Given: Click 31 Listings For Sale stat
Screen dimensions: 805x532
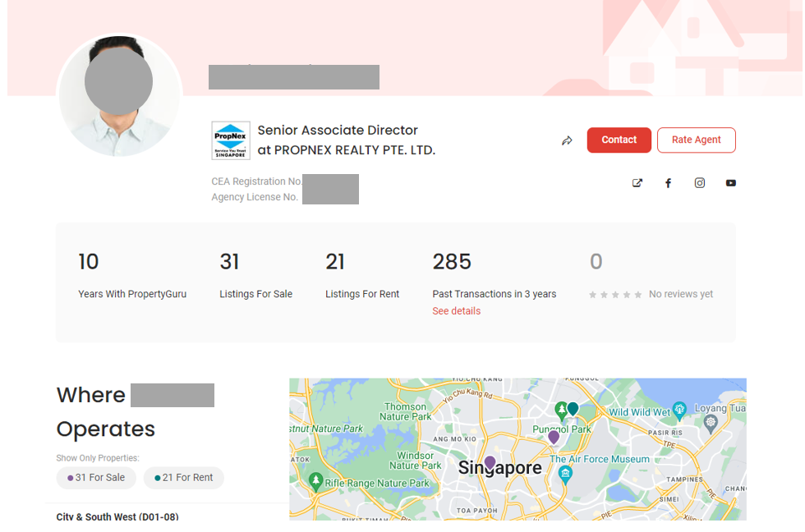Looking at the screenshot, I should [x=255, y=276].
